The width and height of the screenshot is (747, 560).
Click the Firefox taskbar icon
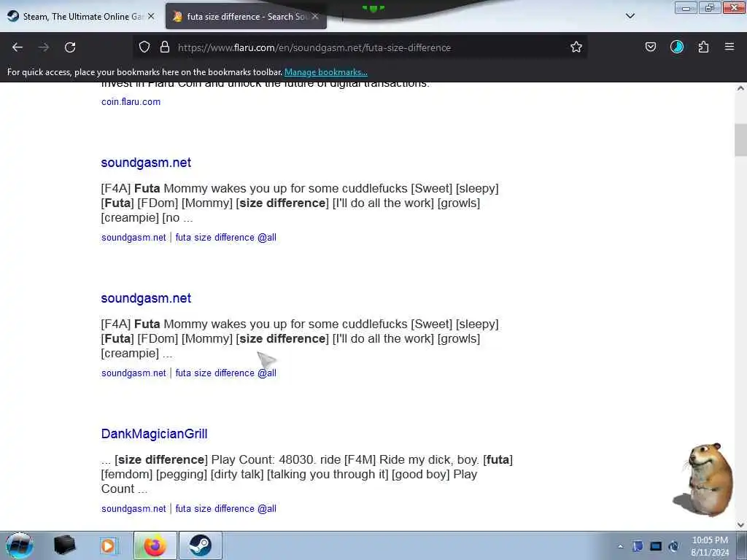(x=155, y=545)
